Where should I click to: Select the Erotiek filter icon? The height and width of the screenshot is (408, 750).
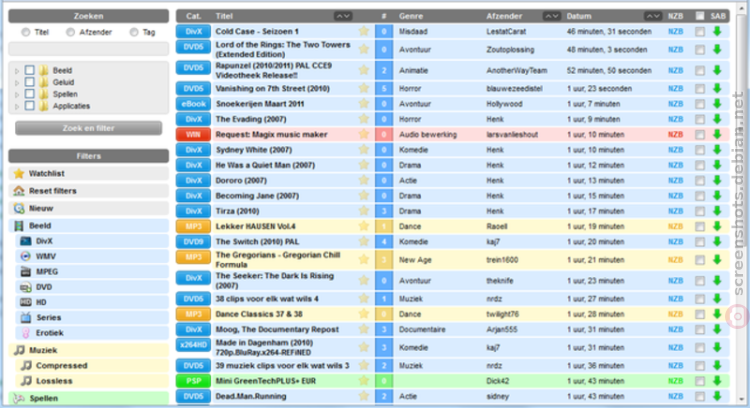coord(26,333)
